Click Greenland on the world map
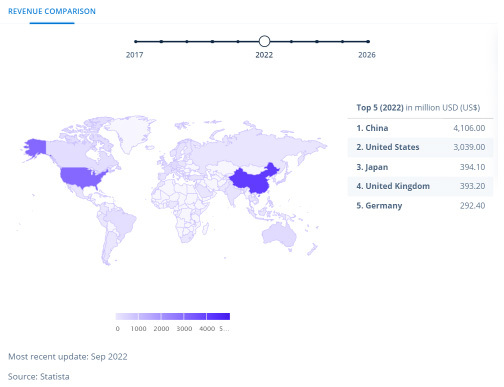 [x=129, y=132]
